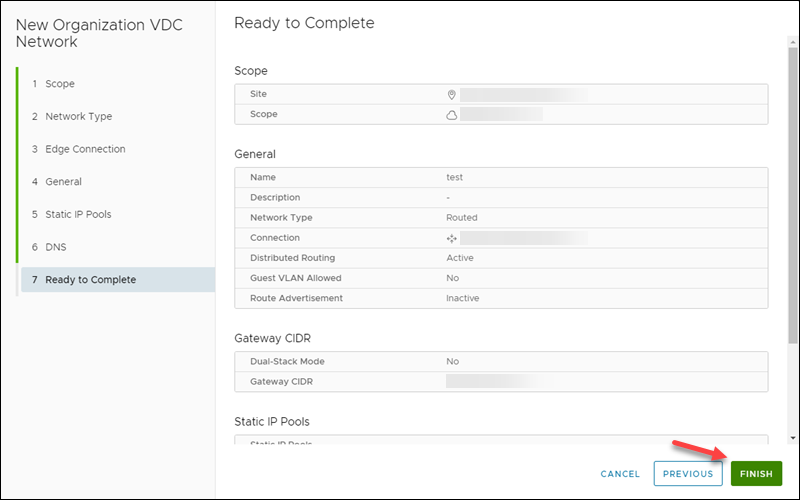Click the 'Distributed Routing' row label
This screenshot has width=800, height=500.
click(292, 258)
